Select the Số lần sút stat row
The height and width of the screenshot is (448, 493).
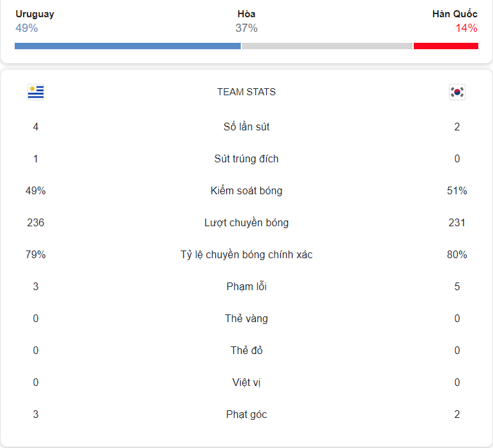[x=247, y=127]
